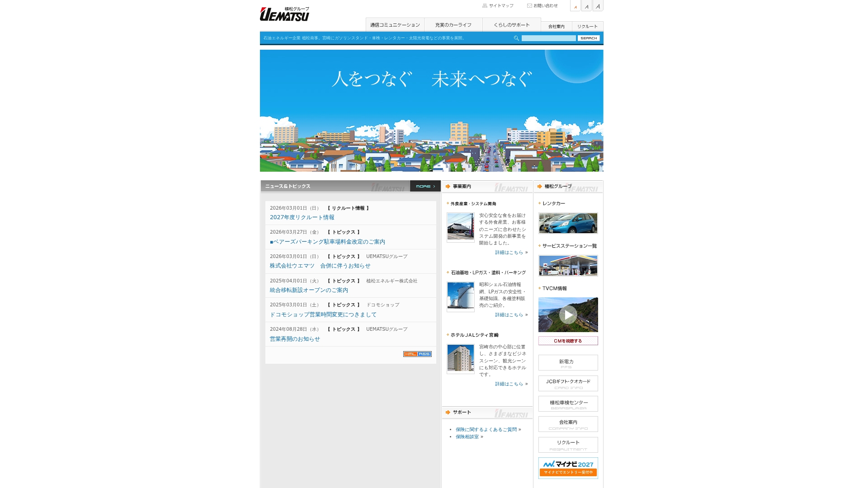The width and height of the screenshot is (868, 488).
Task: Click the search text field
Action: (x=549, y=38)
